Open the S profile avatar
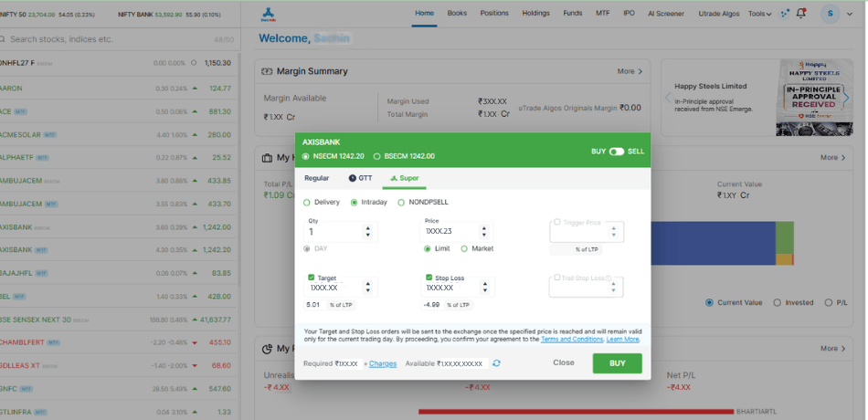The width and height of the screenshot is (868, 420). tap(830, 14)
